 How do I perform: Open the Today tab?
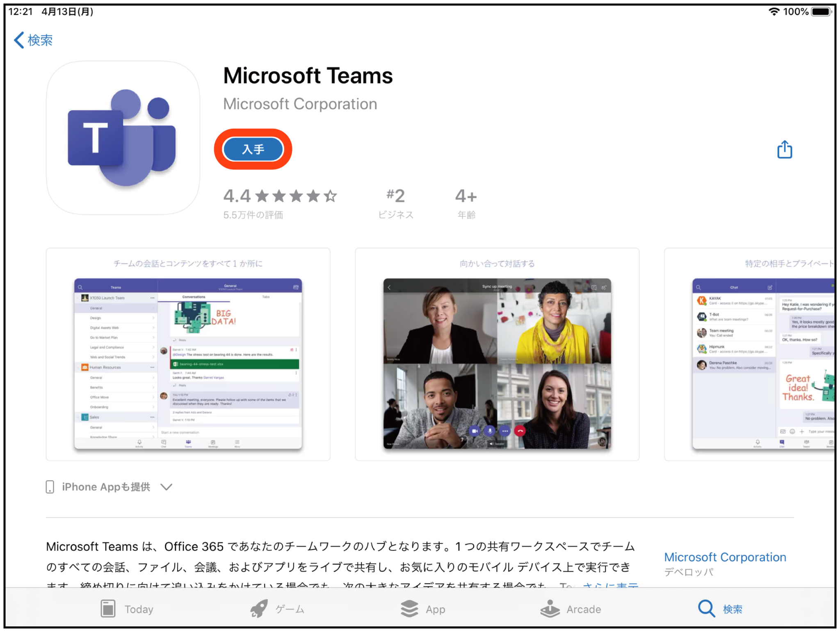click(x=127, y=609)
